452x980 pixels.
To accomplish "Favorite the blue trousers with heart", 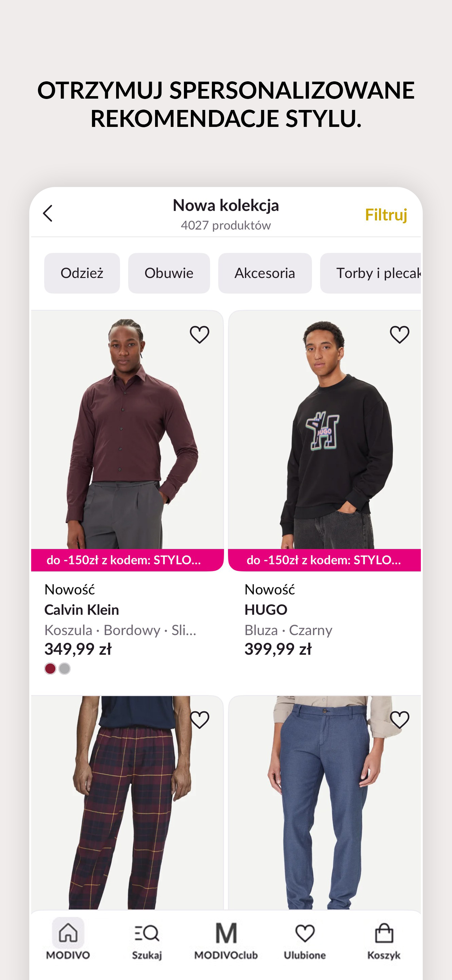I will click(x=400, y=719).
